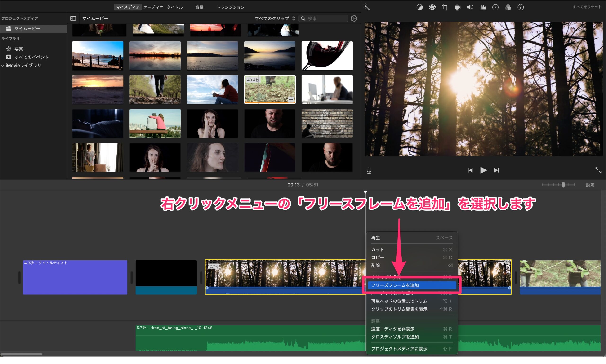Open the clip info icon
The image size is (606, 364).
point(521,7)
